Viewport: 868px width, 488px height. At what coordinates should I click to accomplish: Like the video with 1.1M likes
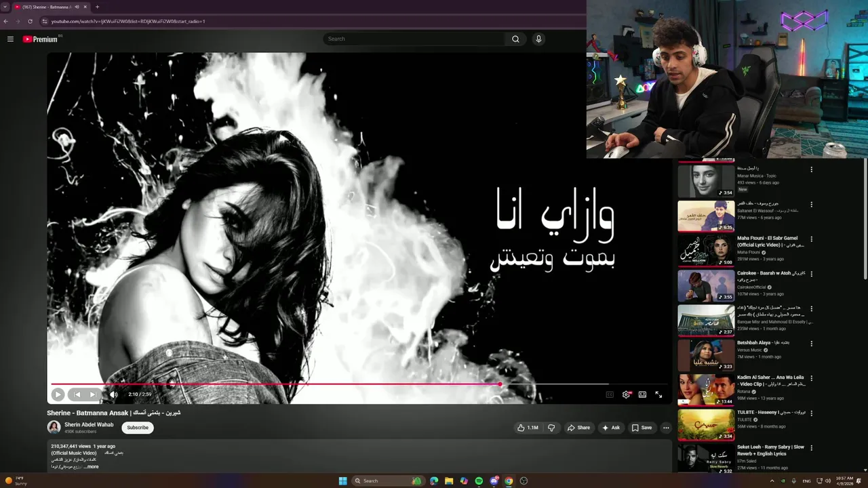point(528,428)
